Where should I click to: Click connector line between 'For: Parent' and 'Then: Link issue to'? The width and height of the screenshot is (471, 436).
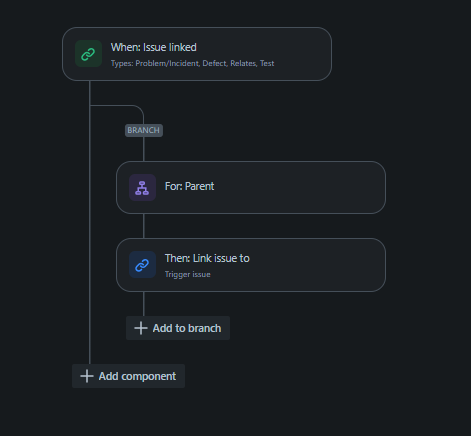coord(144,226)
